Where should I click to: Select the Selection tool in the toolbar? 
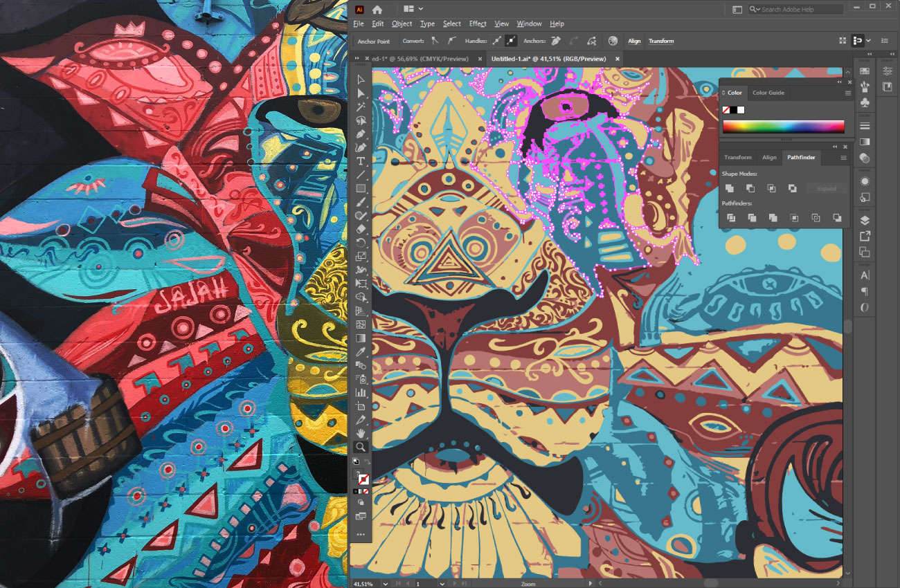click(x=361, y=79)
